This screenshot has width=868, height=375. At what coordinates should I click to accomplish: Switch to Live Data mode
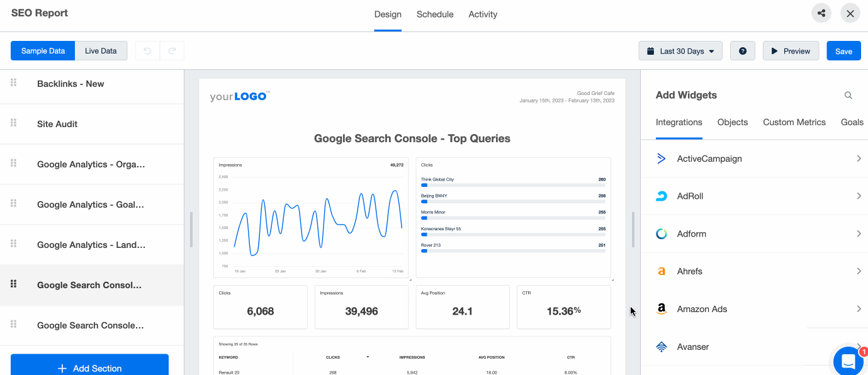100,50
